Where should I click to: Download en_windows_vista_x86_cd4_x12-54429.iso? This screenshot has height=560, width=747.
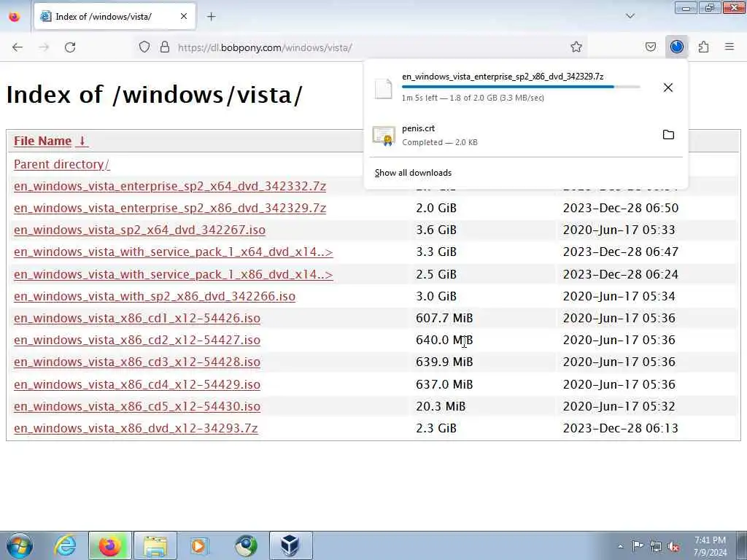tap(137, 384)
